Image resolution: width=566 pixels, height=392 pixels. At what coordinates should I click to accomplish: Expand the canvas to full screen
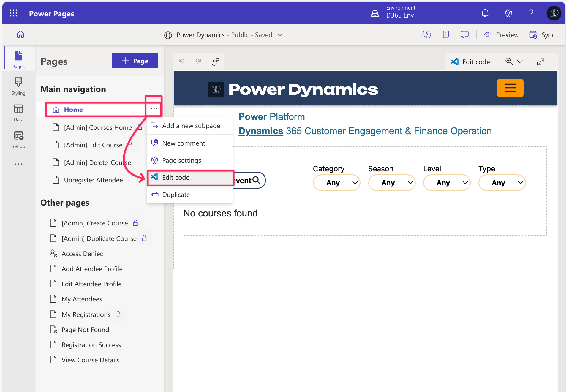(540, 62)
